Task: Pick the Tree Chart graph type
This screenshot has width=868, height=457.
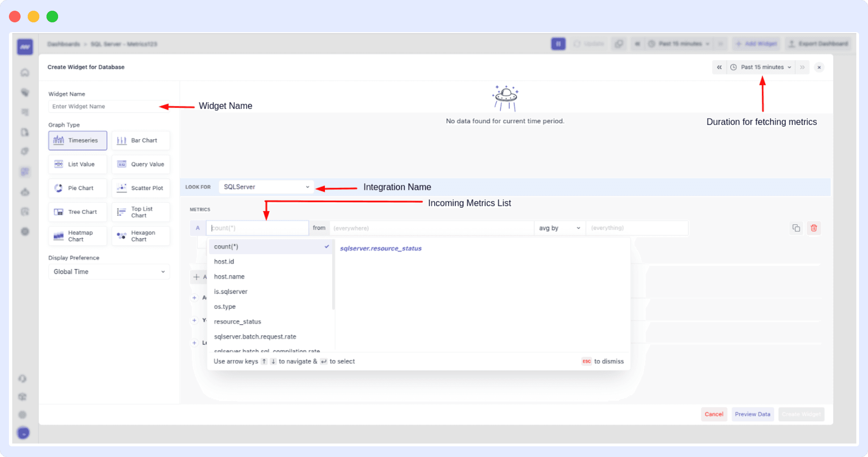Action: tap(77, 212)
